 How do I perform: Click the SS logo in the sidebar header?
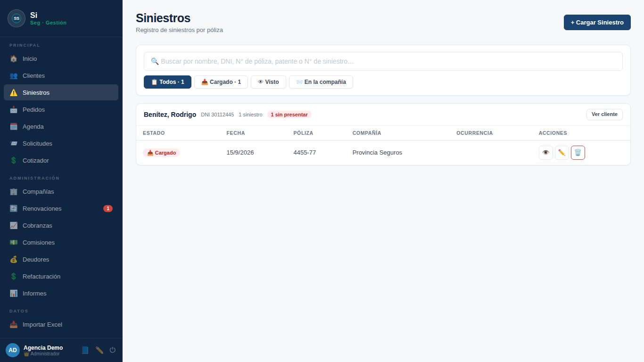(x=17, y=18)
